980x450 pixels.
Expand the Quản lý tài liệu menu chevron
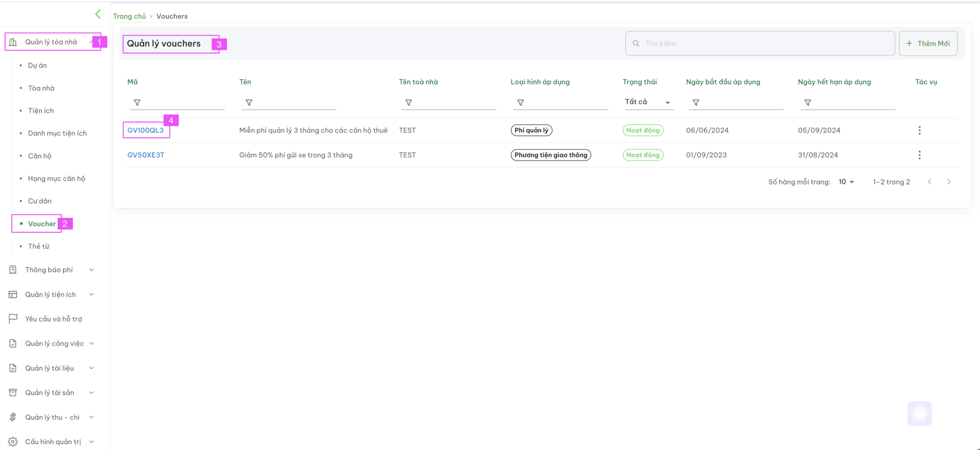tap(92, 368)
